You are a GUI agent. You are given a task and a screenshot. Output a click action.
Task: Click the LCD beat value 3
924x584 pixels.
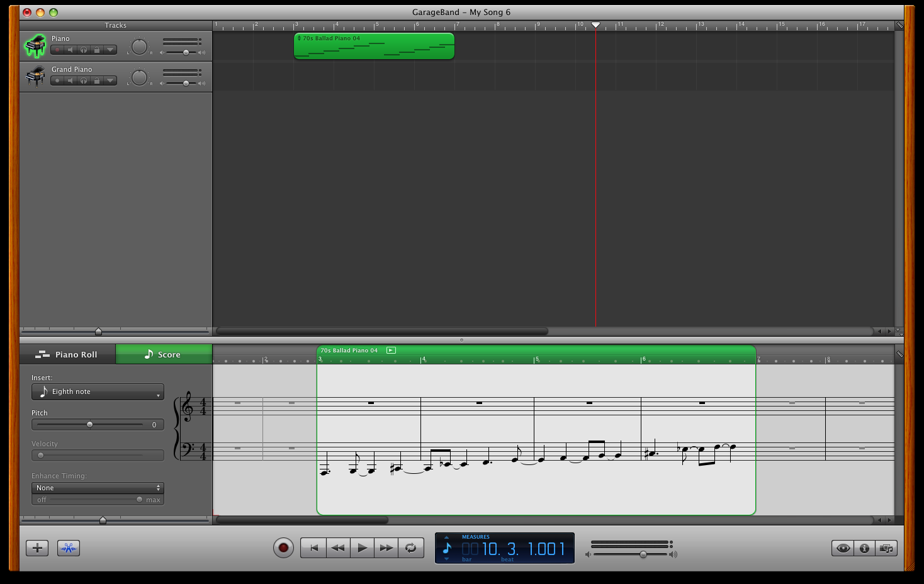coord(512,549)
